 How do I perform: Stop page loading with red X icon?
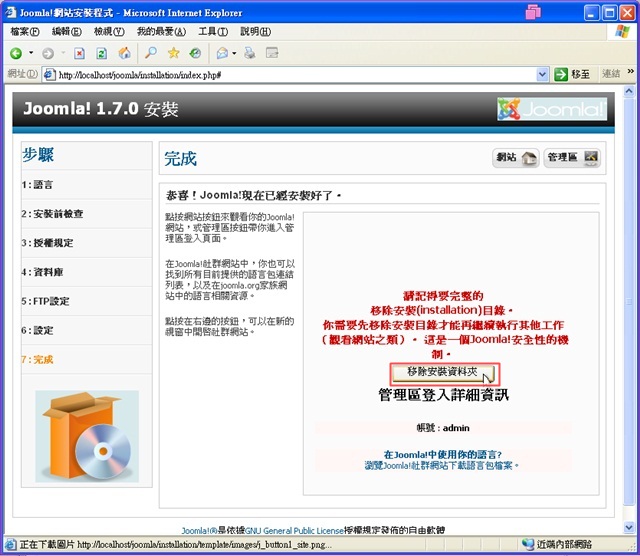[79, 53]
